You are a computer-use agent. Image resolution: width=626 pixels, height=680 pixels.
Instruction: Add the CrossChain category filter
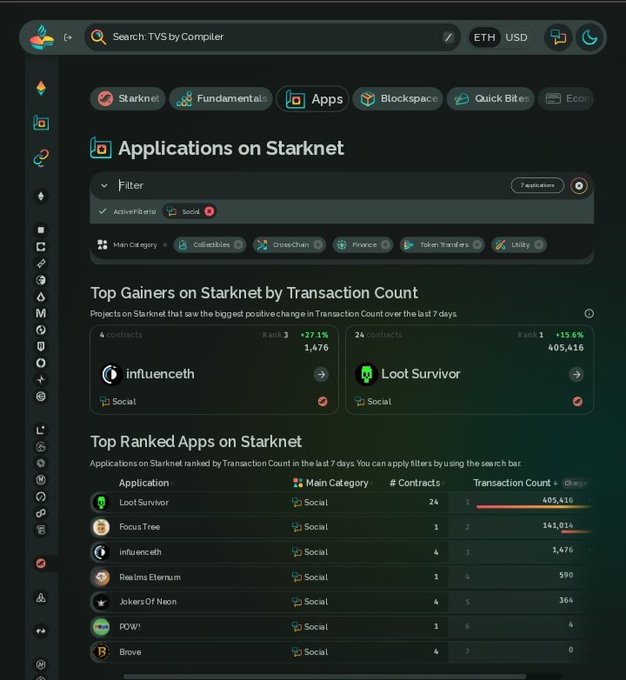289,245
